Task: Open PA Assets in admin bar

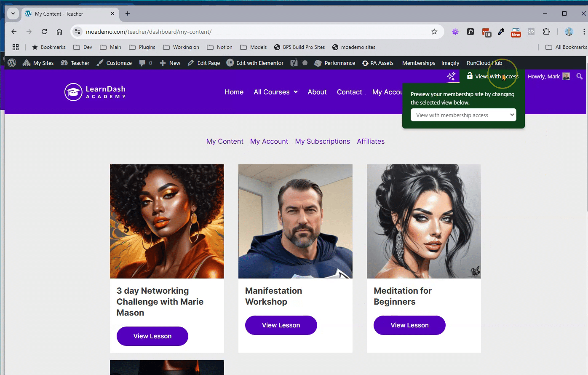Action: click(x=377, y=63)
